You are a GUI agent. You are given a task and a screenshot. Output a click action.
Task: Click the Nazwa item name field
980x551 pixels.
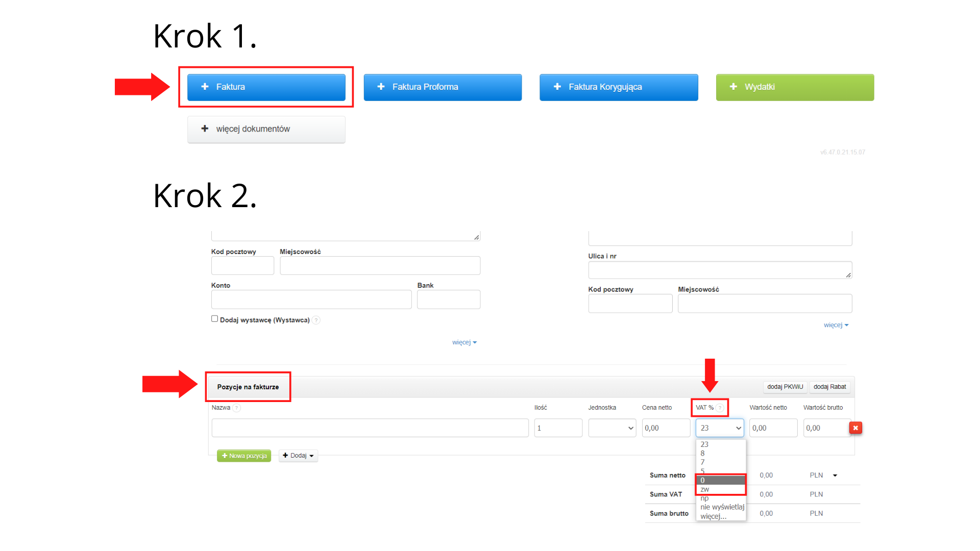tap(370, 428)
